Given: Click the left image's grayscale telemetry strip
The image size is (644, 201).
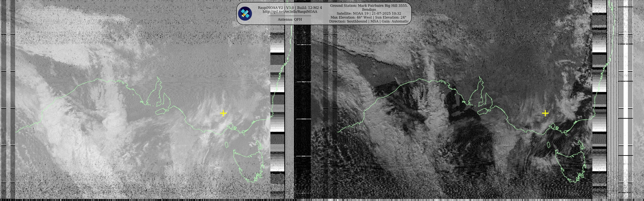Looking at the screenshot, I should coord(277,100).
